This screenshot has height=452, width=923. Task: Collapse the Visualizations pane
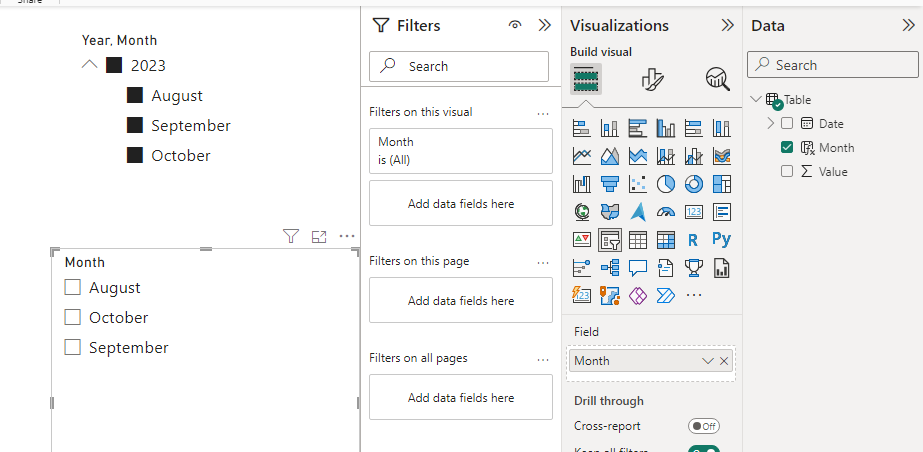[x=728, y=25]
